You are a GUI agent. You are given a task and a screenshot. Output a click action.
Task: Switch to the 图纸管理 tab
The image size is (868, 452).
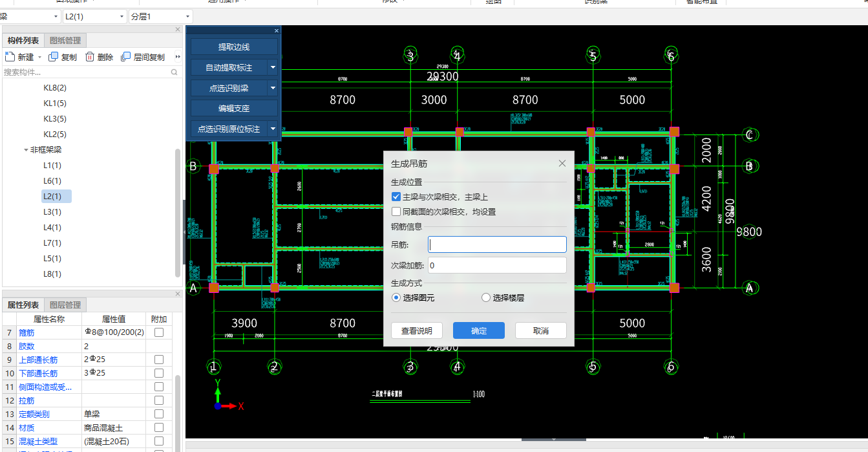tap(65, 41)
